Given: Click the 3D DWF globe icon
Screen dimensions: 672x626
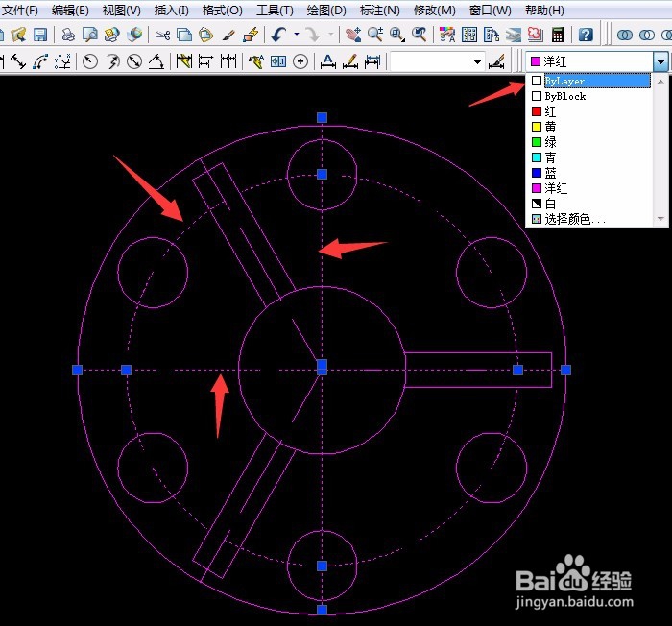Looking at the screenshot, I should 134,35.
